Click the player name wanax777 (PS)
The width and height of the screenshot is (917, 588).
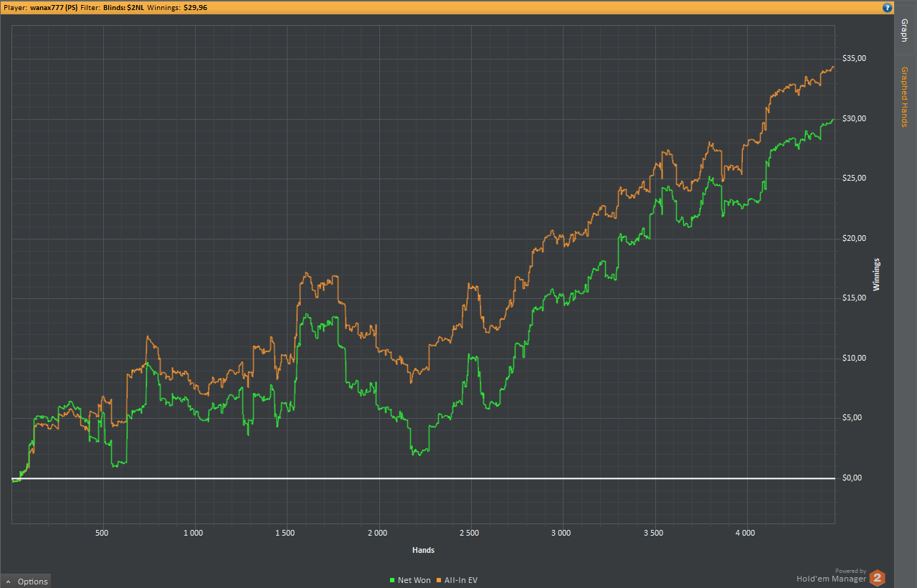[54, 7]
